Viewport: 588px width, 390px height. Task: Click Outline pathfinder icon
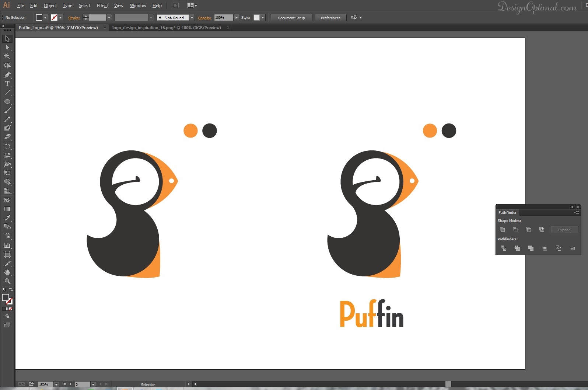tap(559, 248)
